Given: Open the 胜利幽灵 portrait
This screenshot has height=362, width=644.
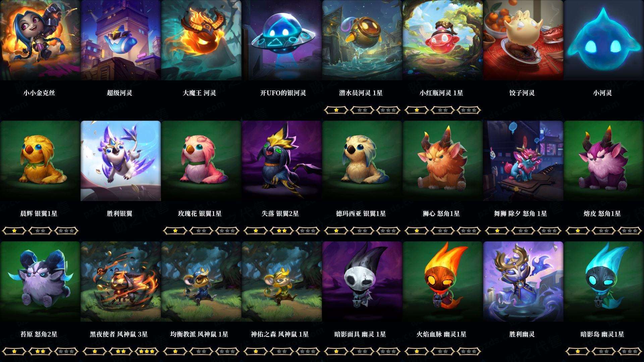Looking at the screenshot, I should tap(523, 282).
